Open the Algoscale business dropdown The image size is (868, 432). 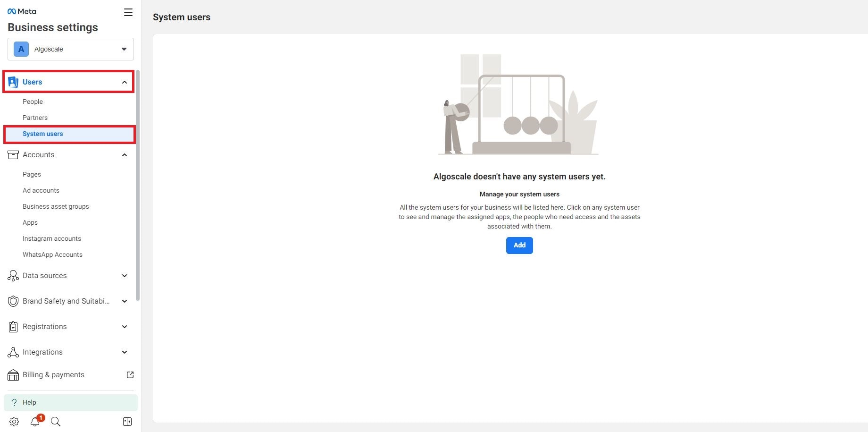tap(71, 49)
